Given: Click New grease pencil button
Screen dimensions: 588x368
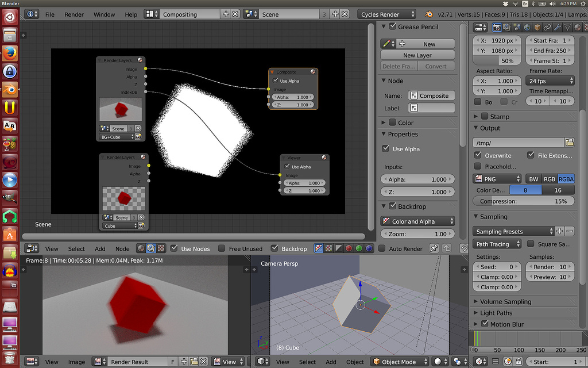Looking at the screenshot, I should [426, 44].
